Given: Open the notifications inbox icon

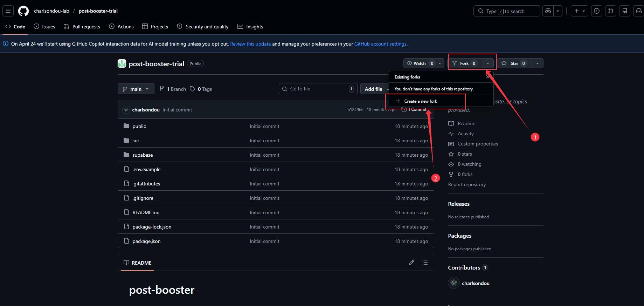Looking at the screenshot, I should point(638,11).
